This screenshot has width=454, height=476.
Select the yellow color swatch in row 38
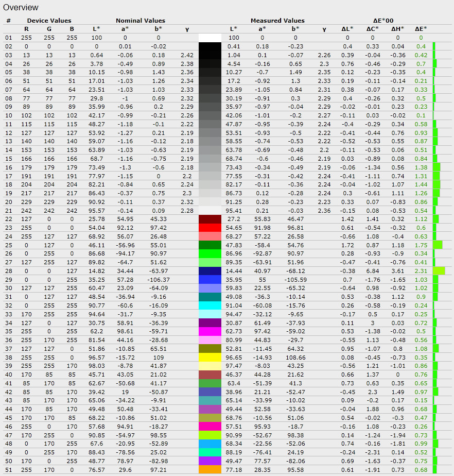point(209,357)
